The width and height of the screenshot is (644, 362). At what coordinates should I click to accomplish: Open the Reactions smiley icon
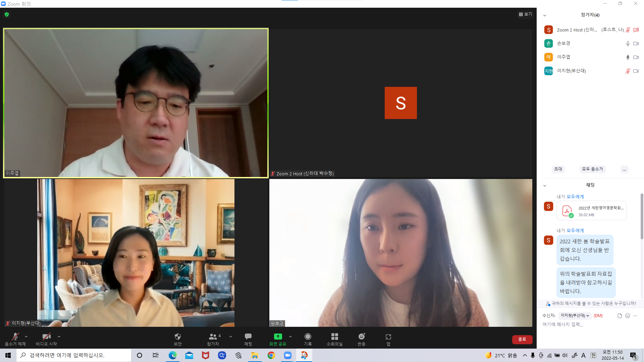[361, 337]
